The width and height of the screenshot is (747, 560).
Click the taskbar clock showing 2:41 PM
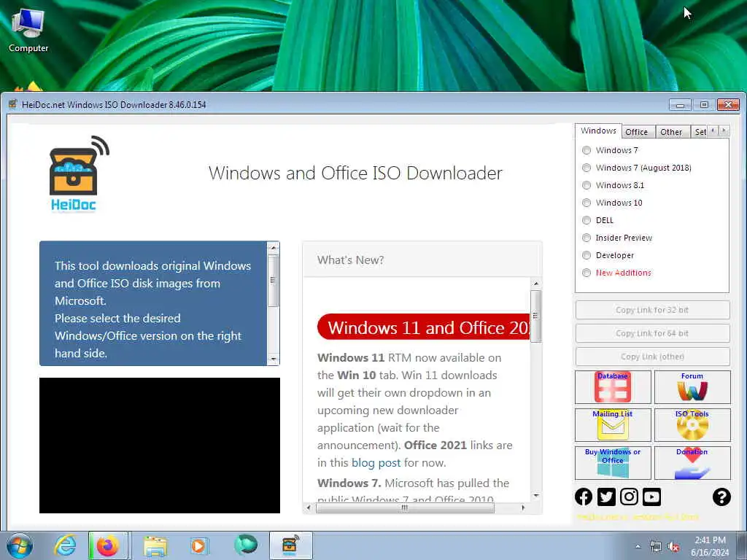click(710, 546)
